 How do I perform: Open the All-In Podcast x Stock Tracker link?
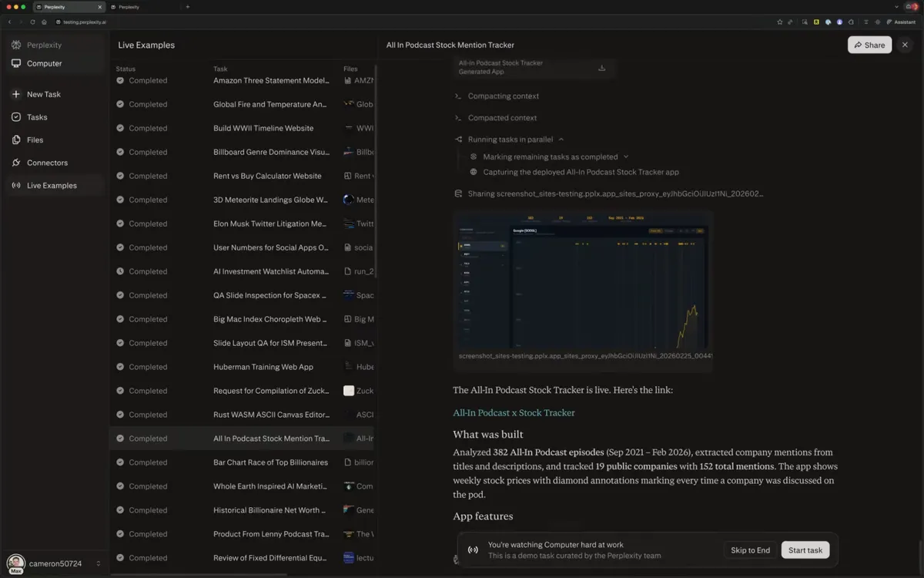point(514,412)
